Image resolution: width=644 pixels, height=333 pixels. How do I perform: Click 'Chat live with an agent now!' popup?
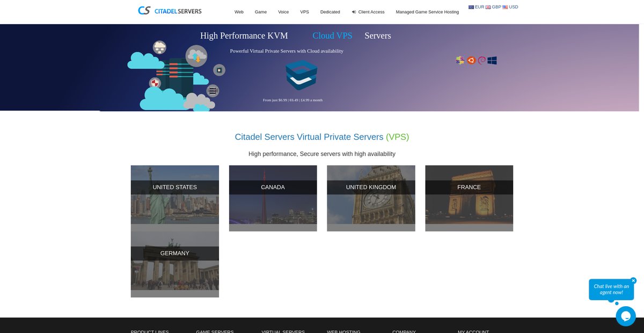[x=611, y=289]
